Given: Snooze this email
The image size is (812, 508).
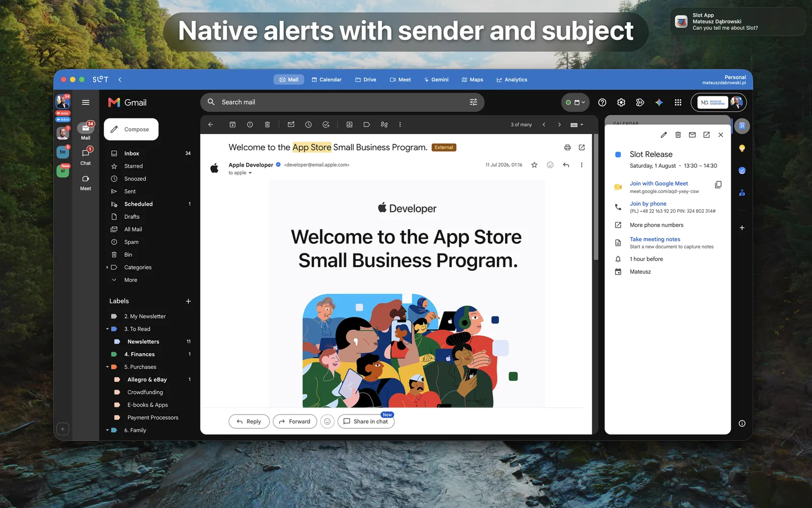Looking at the screenshot, I should tap(308, 124).
